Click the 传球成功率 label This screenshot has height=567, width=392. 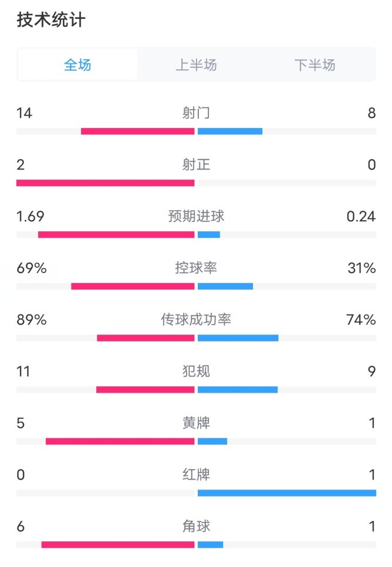(x=196, y=319)
